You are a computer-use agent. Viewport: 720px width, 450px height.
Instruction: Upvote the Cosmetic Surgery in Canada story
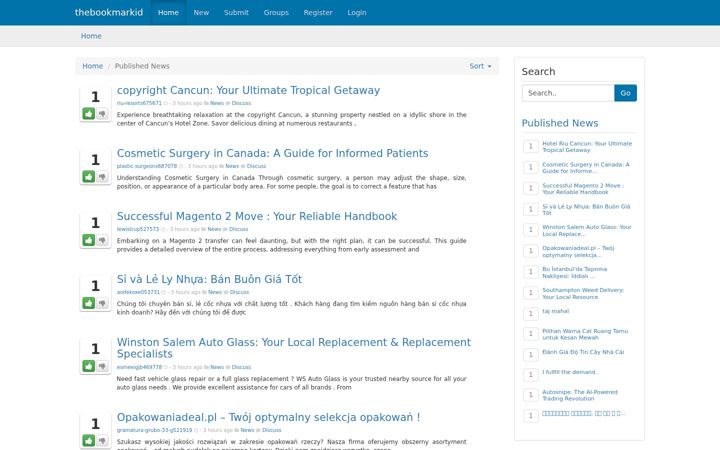[89, 176]
